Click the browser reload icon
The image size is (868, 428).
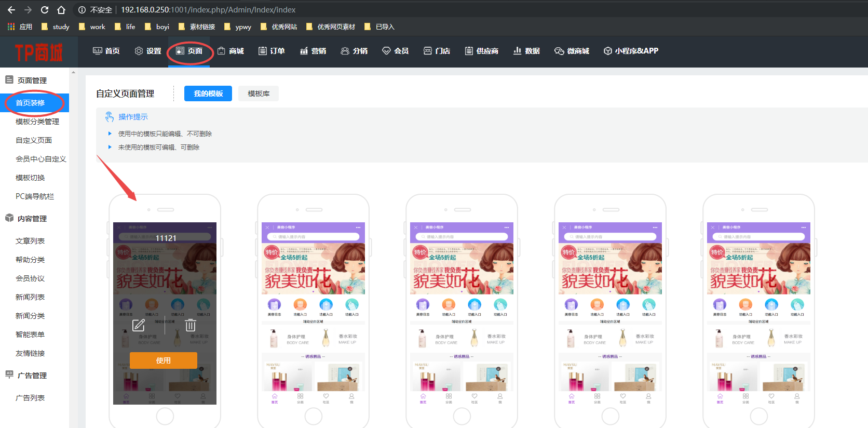click(45, 10)
